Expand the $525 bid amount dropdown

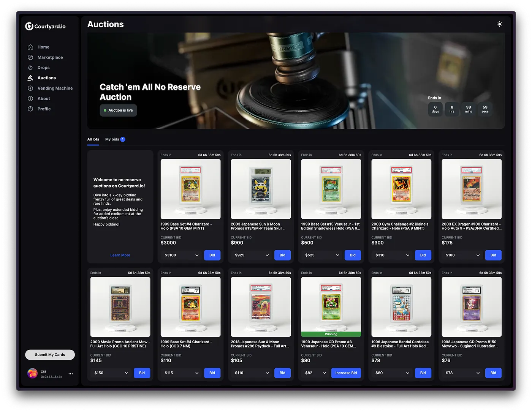coord(322,255)
